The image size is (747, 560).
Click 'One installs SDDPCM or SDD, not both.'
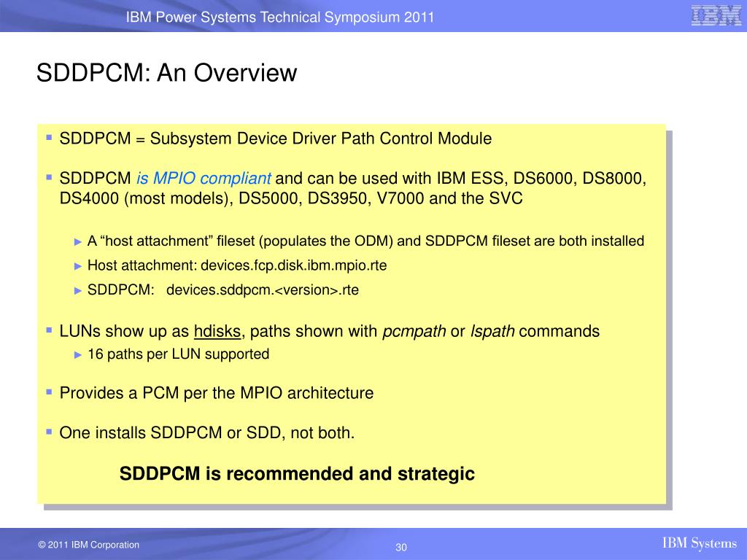pos(206,433)
